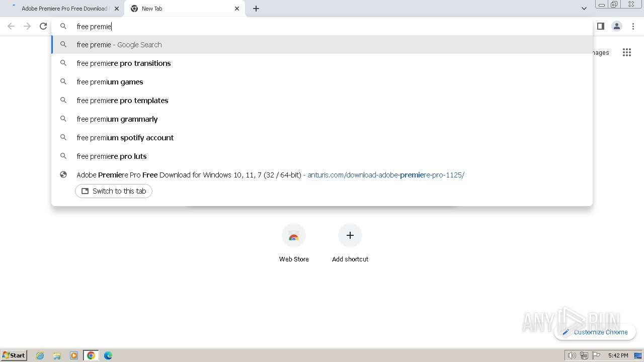Expand the tab search dropdown arrow
Viewport: 644px width, 362px height.
[584, 9]
